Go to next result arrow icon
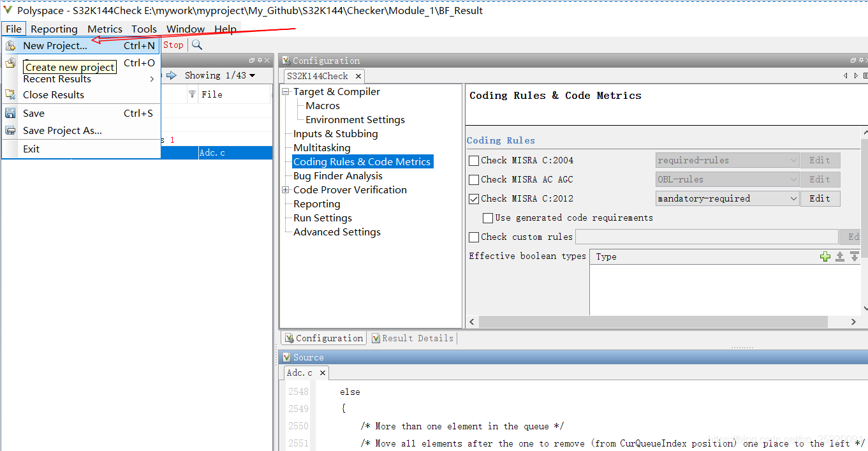The width and height of the screenshot is (868, 451). [172, 75]
